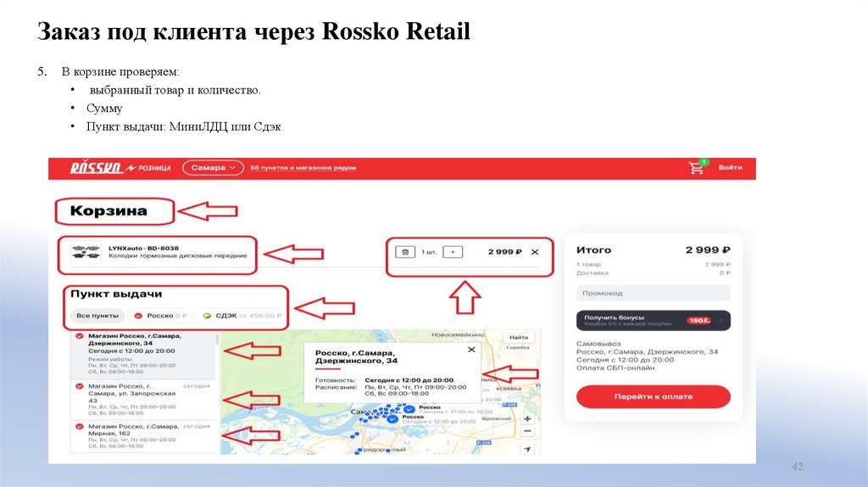Click the Перейти к оплате button
868x487 pixels.
coord(654,397)
